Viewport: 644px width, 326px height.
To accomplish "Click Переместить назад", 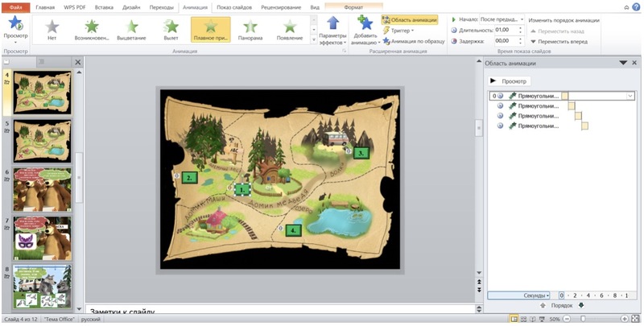I will point(557,31).
